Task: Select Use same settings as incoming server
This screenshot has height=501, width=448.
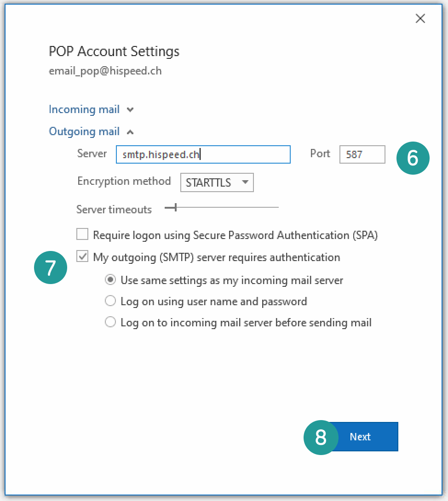Action: [x=110, y=280]
